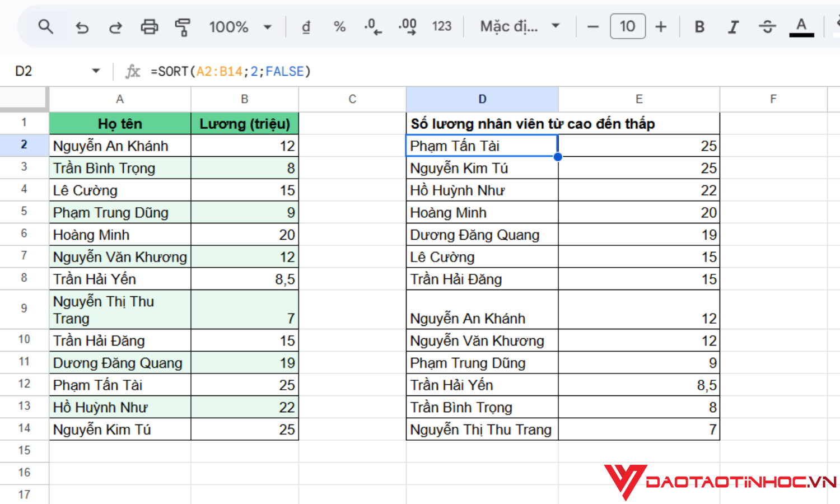Toggle bold formatting
Viewport: 840px width, 504px height.
point(699,27)
